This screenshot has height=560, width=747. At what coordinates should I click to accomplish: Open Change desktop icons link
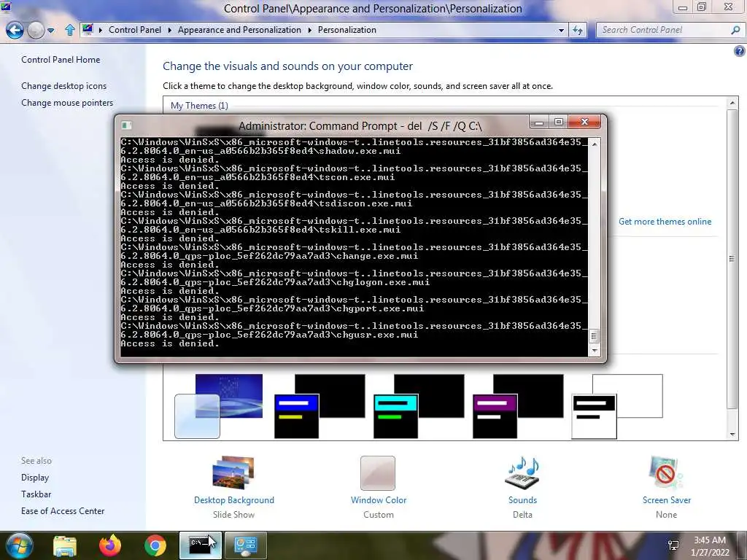[64, 86]
